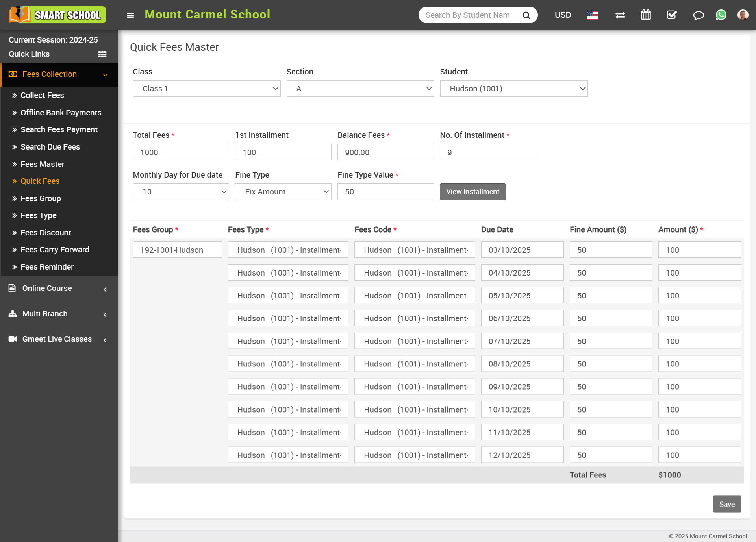756x542 pixels.
Task: Click the Total Fees input field
Action: pos(181,152)
